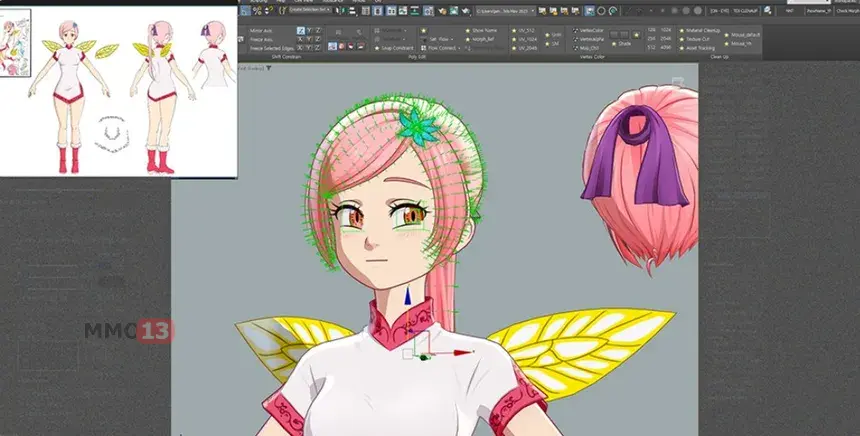Screen dimensions: 860x436
Task: Open the Create Selection Set dropdown
Action: (310, 10)
